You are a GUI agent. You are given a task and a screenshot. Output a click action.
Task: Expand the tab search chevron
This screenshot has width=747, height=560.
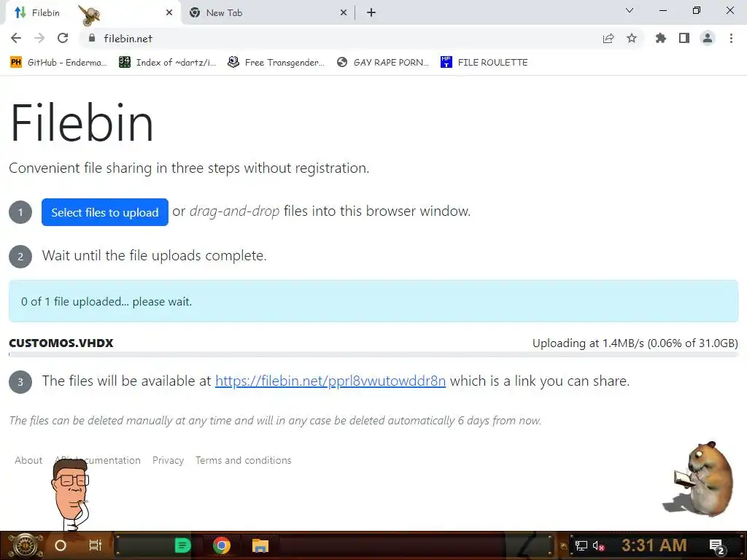tap(630, 10)
